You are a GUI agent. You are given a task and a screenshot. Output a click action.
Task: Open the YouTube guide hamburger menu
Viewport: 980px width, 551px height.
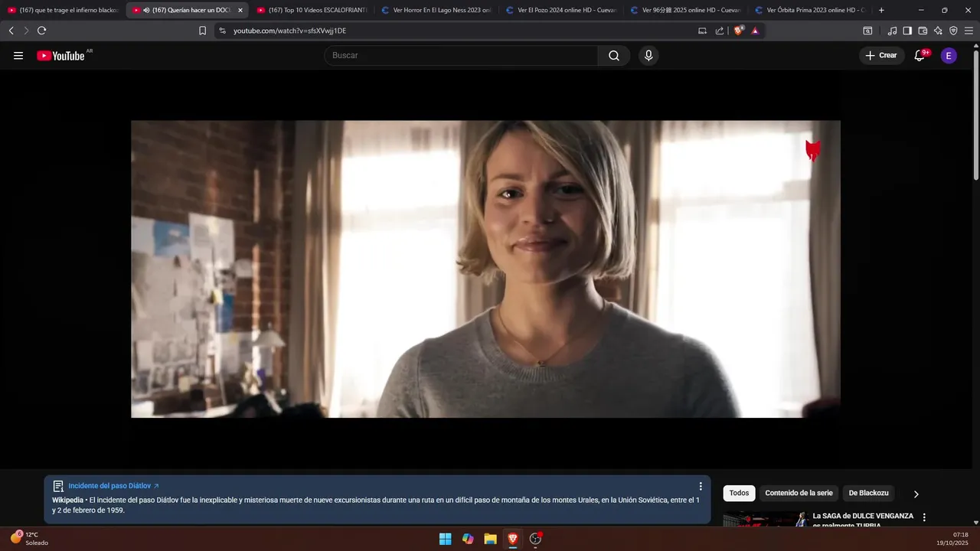click(18, 56)
